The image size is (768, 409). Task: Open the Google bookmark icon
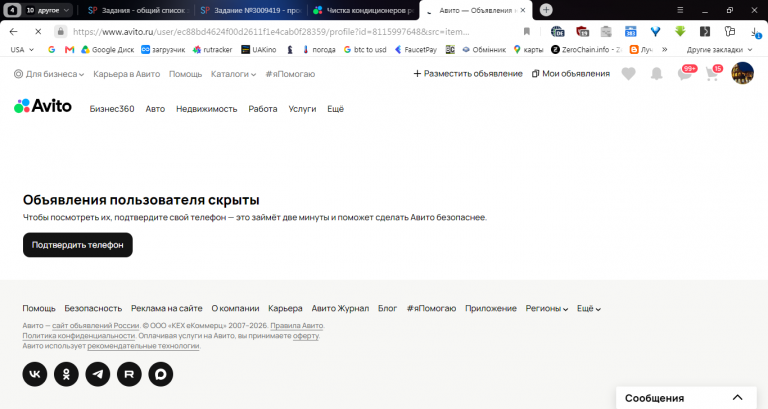click(x=51, y=49)
